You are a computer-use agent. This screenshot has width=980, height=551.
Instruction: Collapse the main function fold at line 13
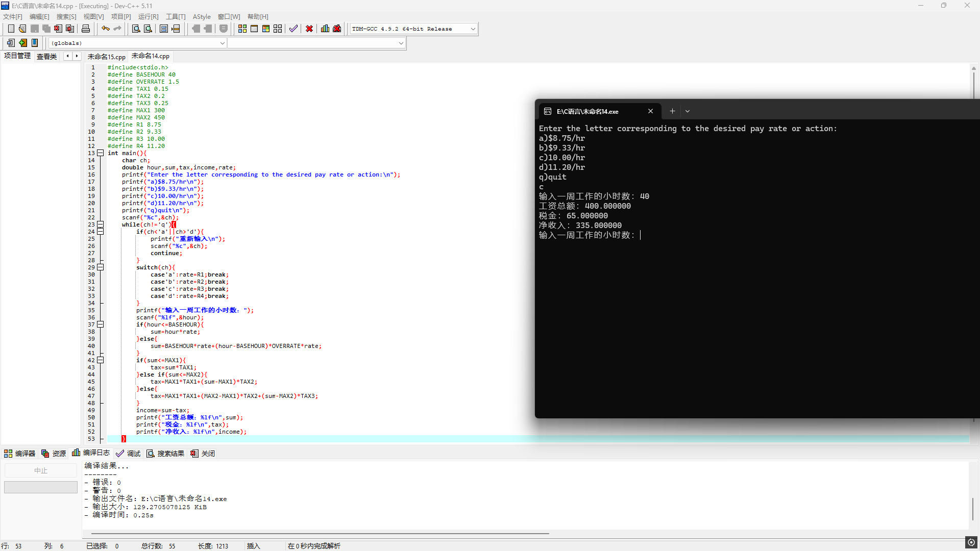(101, 153)
